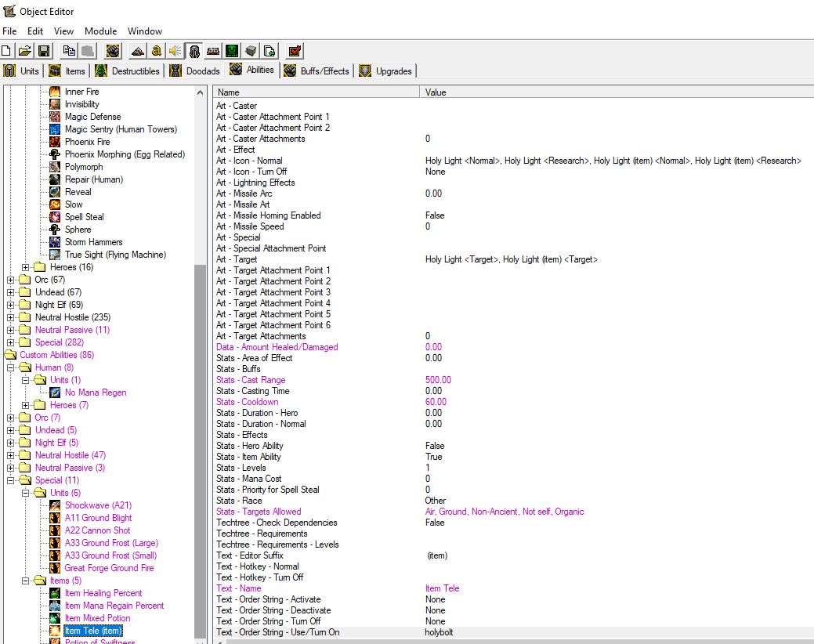Select Text - Name field row

513,588
